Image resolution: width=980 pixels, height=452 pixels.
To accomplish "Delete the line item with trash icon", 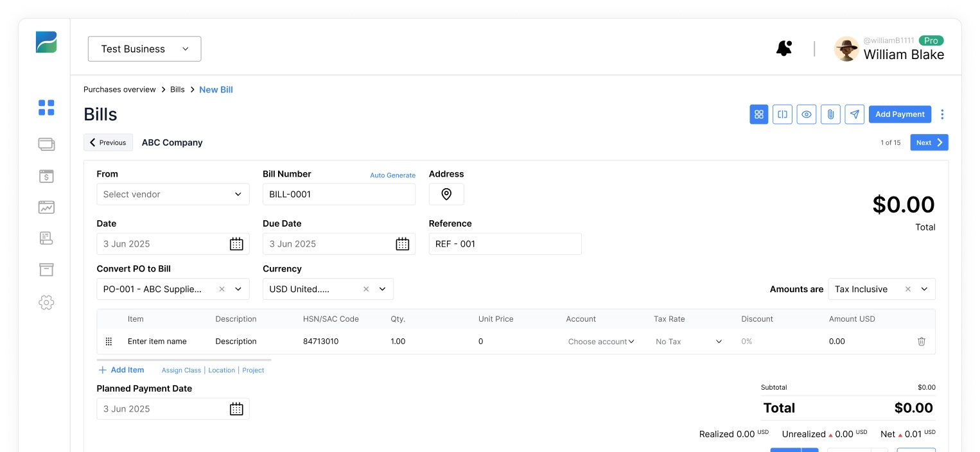I will pos(922,342).
